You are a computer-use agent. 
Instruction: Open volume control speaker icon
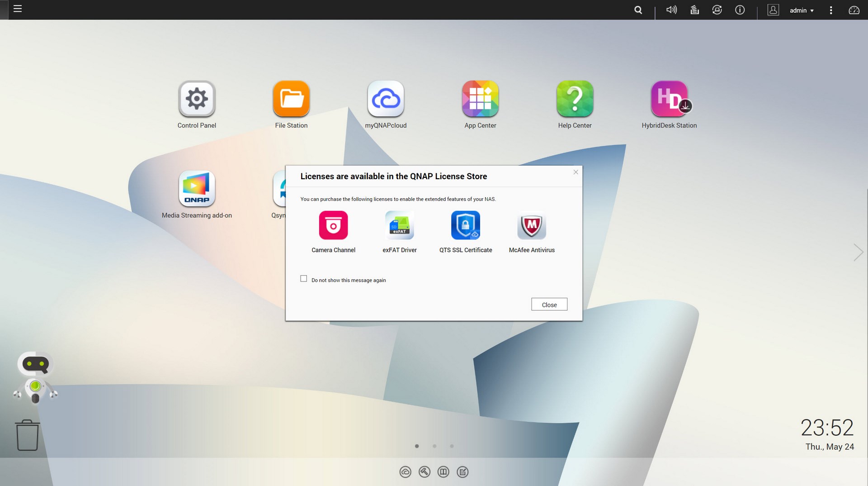coord(671,10)
